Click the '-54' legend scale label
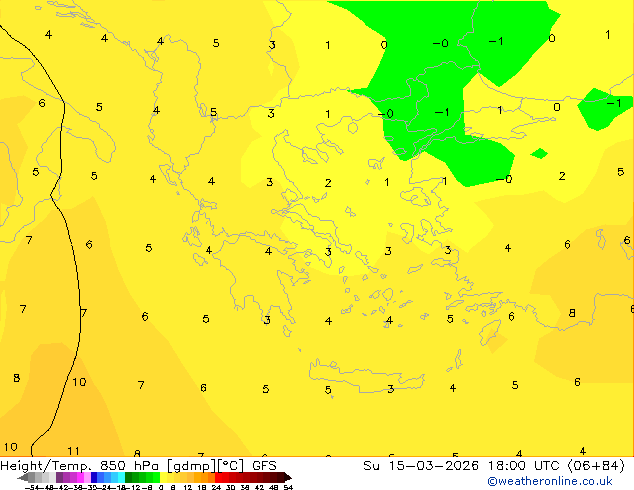Screen dimensions: 634x490 click(x=32, y=488)
